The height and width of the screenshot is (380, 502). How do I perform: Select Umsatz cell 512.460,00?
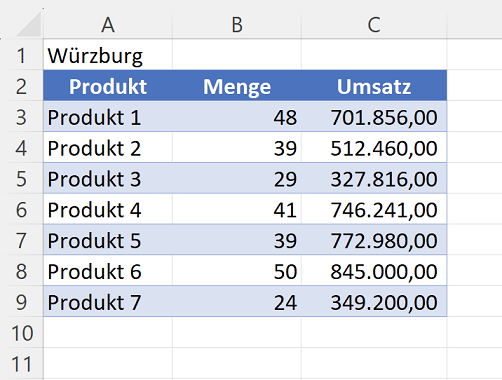(x=374, y=147)
